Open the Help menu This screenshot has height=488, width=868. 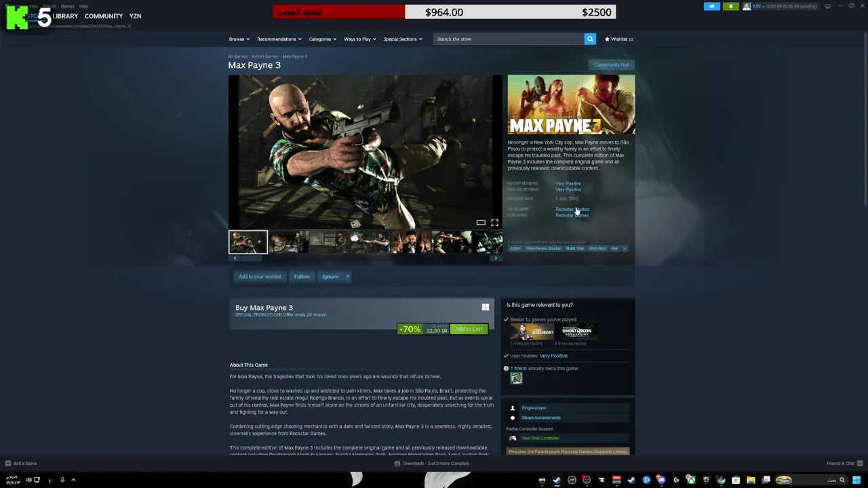tap(83, 6)
